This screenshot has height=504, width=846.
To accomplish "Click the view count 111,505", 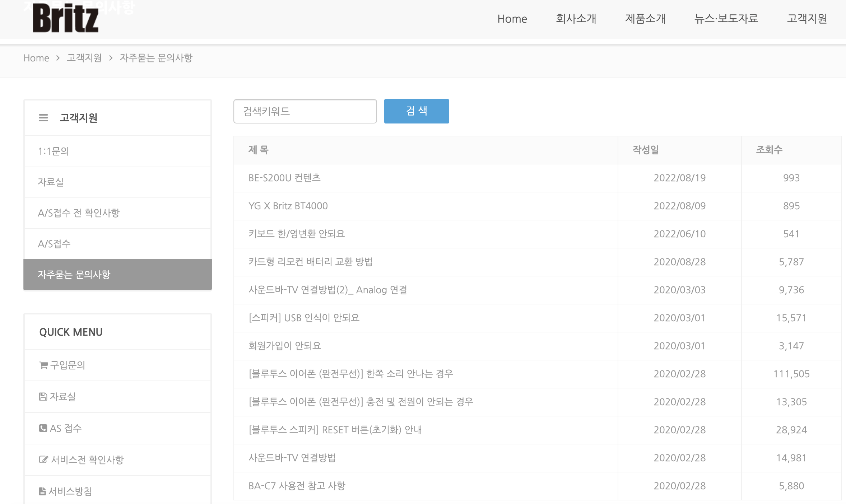I will tap(791, 374).
